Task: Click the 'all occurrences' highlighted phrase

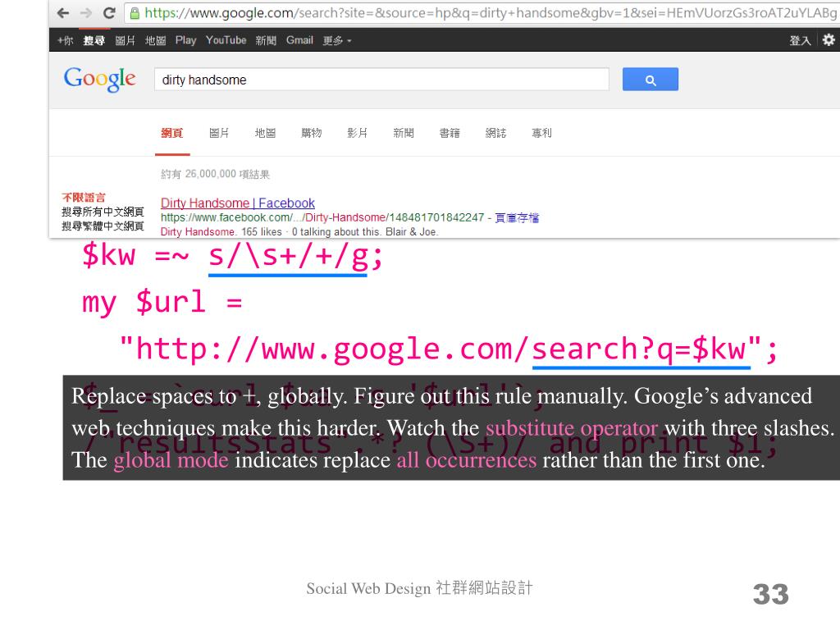Action: pos(467,460)
